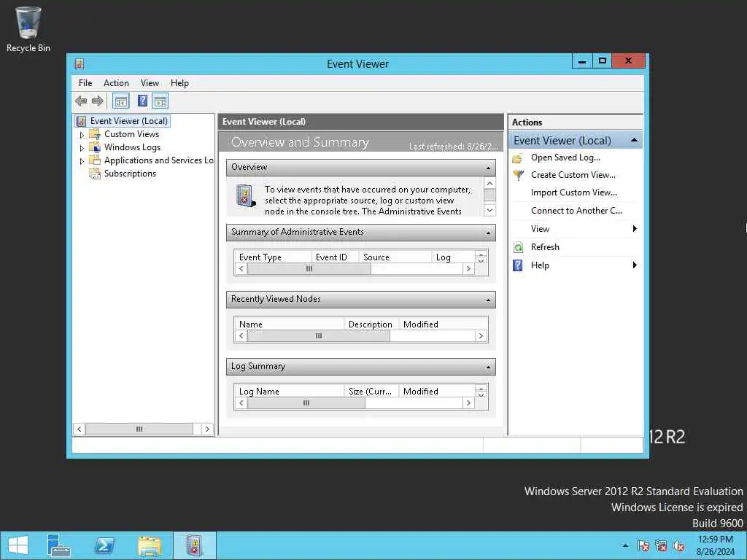
Task: Click the Size (Curr... column header
Action: pyautogui.click(x=371, y=392)
